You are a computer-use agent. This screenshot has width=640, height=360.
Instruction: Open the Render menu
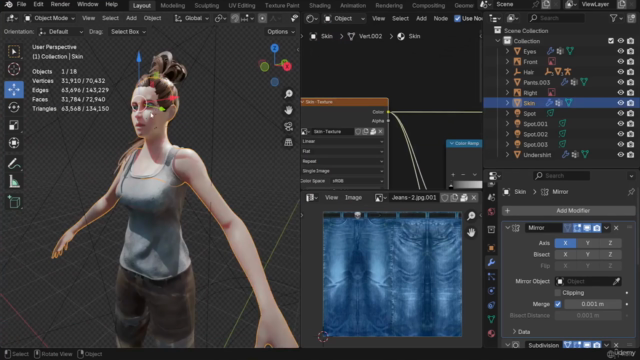(x=60, y=4)
